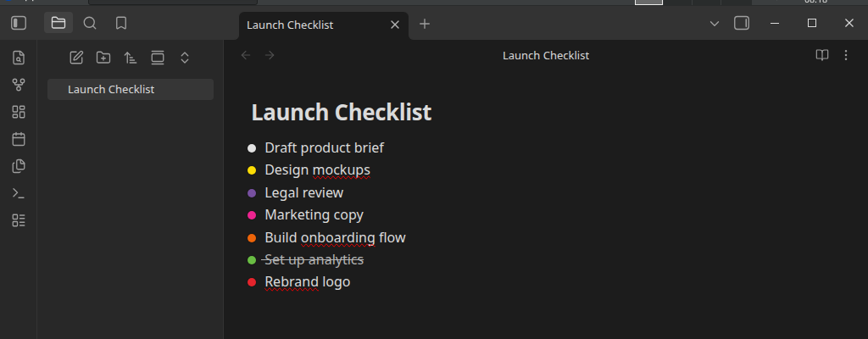Screen dimensions: 868x339
Task: Click the auto-reveal current file icon
Action: coord(158,58)
